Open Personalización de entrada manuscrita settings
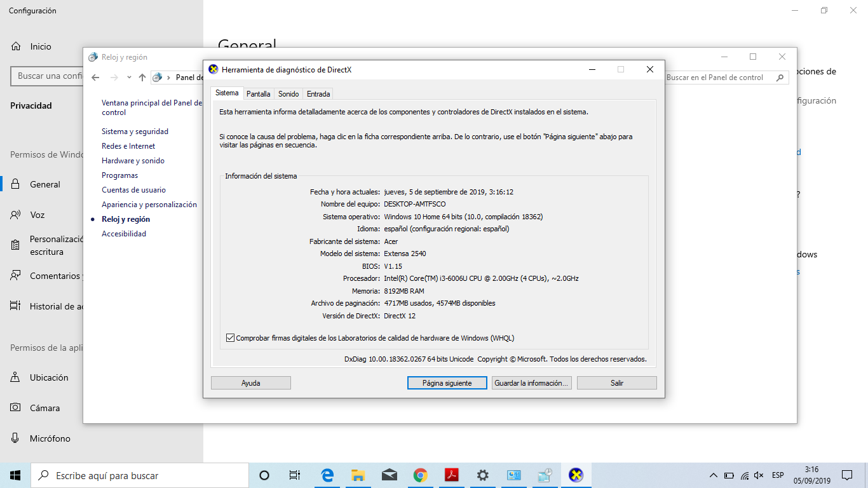The width and height of the screenshot is (868, 488). coord(46,245)
